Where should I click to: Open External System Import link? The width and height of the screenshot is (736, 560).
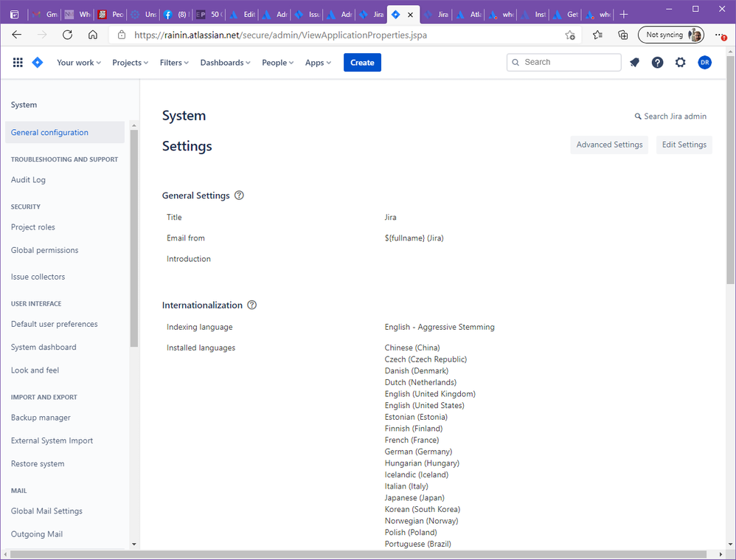click(x=52, y=440)
